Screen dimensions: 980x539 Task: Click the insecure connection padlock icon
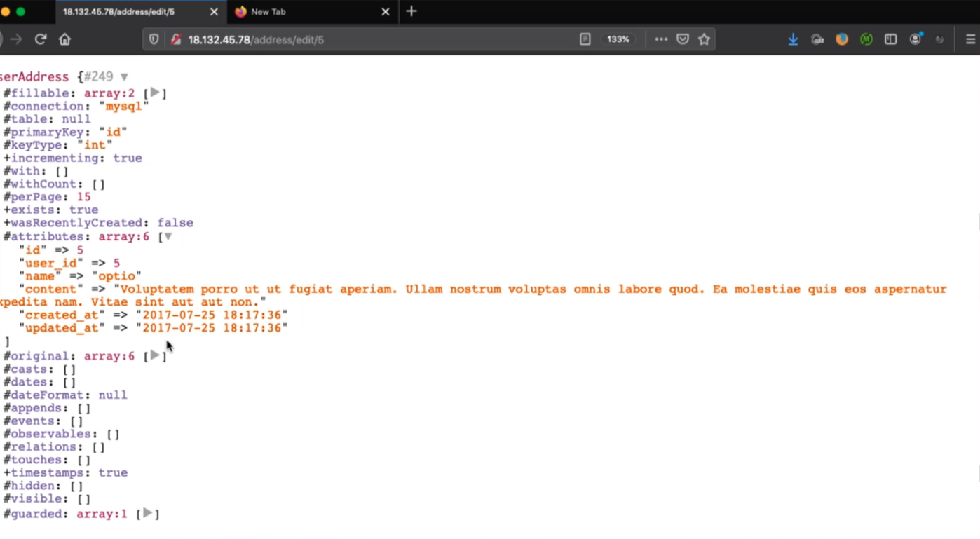click(176, 40)
